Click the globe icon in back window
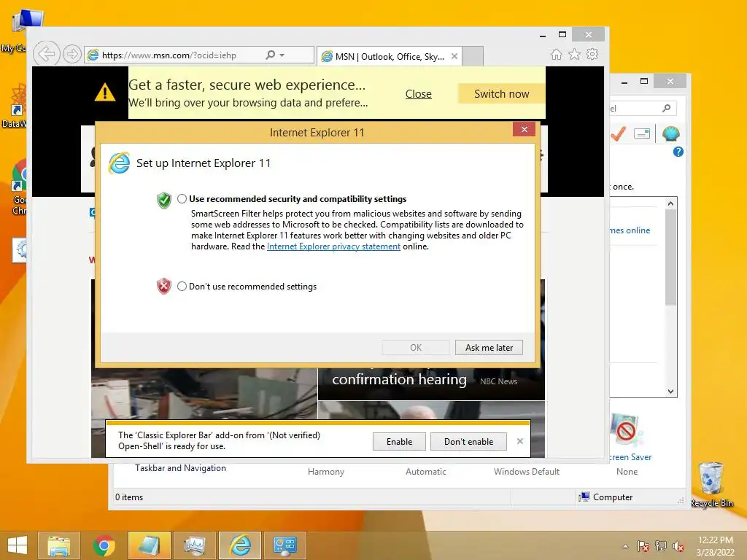 pos(670,134)
